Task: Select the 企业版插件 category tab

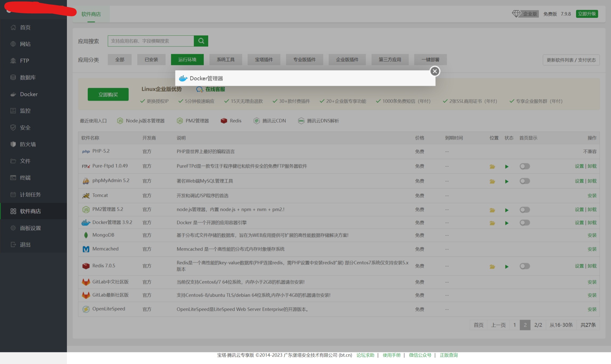Action: (347, 60)
